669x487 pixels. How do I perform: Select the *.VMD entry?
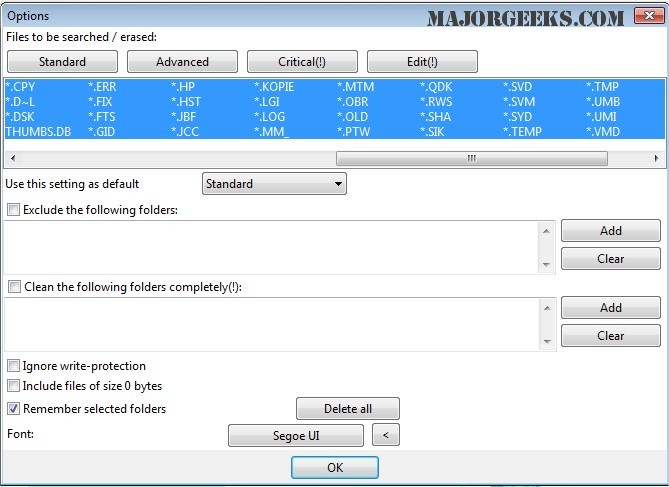click(x=603, y=131)
